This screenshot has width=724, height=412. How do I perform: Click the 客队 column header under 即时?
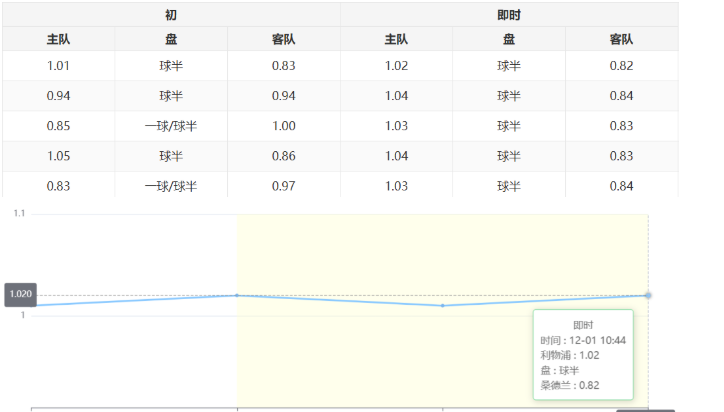pos(621,40)
